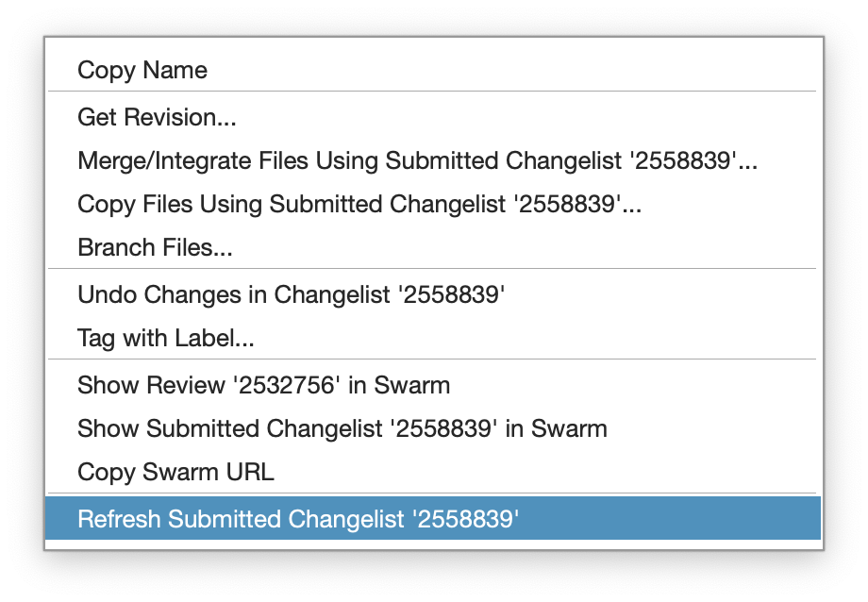Copy the Swarm URL
Image resolution: width=868 pixels, height=602 pixels.
tap(433, 472)
